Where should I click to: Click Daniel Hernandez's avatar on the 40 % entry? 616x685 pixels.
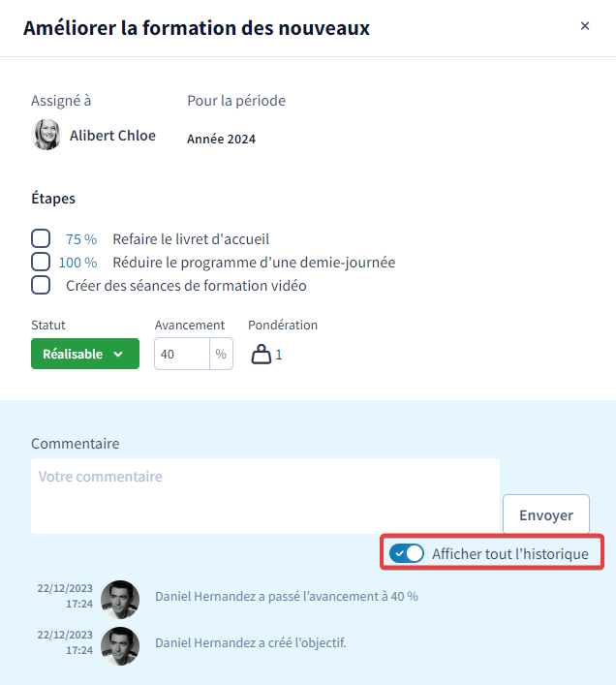[x=120, y=599]
